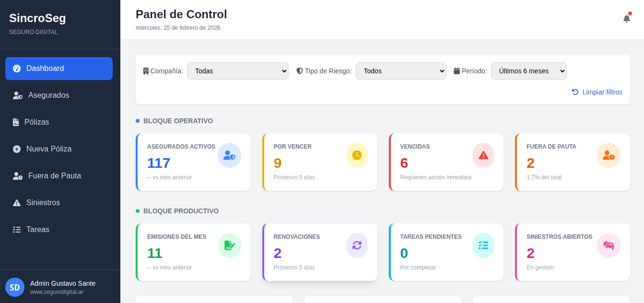644x303 pixels.
Task: Click the document icon on Emisiones del Mes
Action: 230,245
